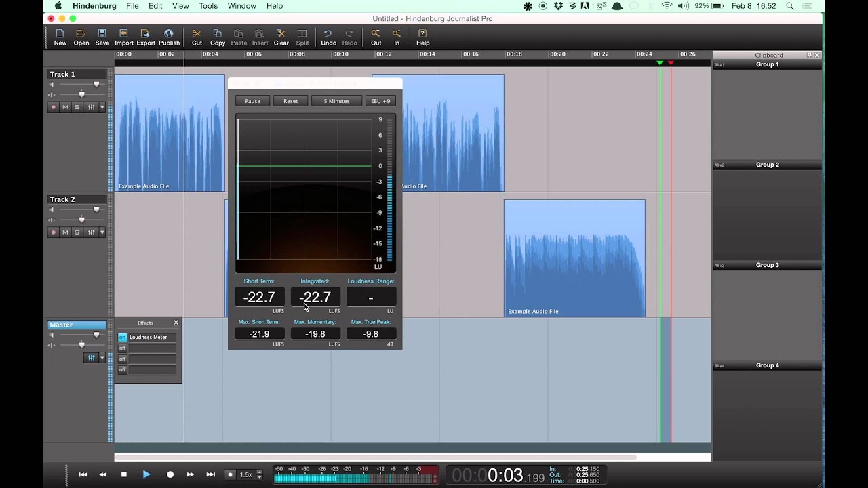Pause the loudness meter
The height and width of the screenshot is (488, 868).
tap(252, 101)
